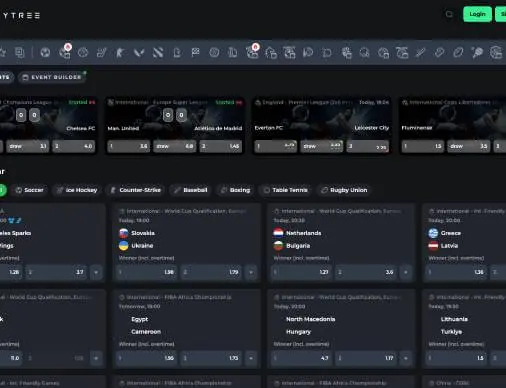Click the Ukraine flag icon
The image size is (506, 388).
[124, 246]
